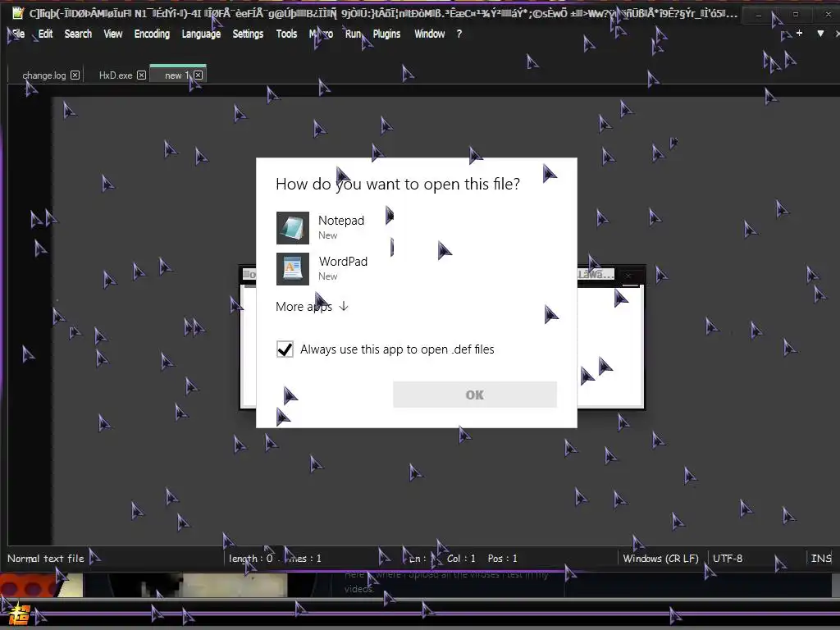Close the new 1 tab
This screenshot has height=630, width=840.
[x=199, y=75]
